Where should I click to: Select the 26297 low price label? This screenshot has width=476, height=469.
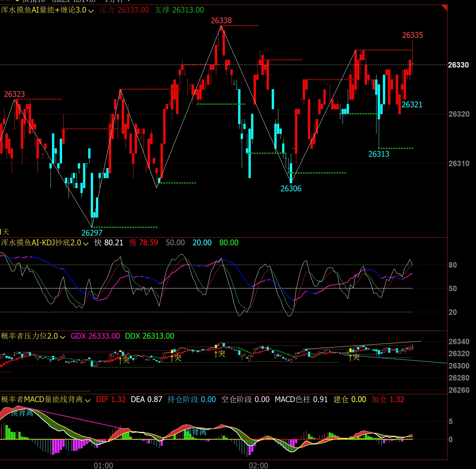(92, 233)
